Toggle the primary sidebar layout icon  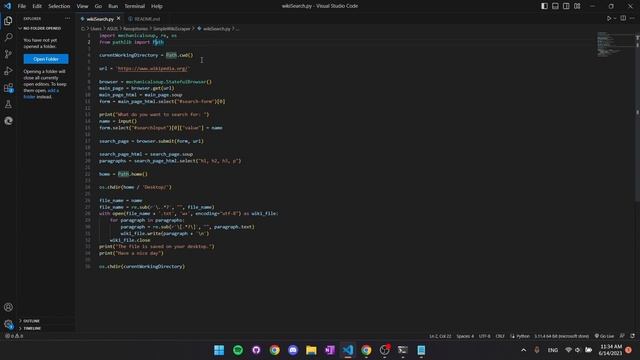(x=544, y=6)
